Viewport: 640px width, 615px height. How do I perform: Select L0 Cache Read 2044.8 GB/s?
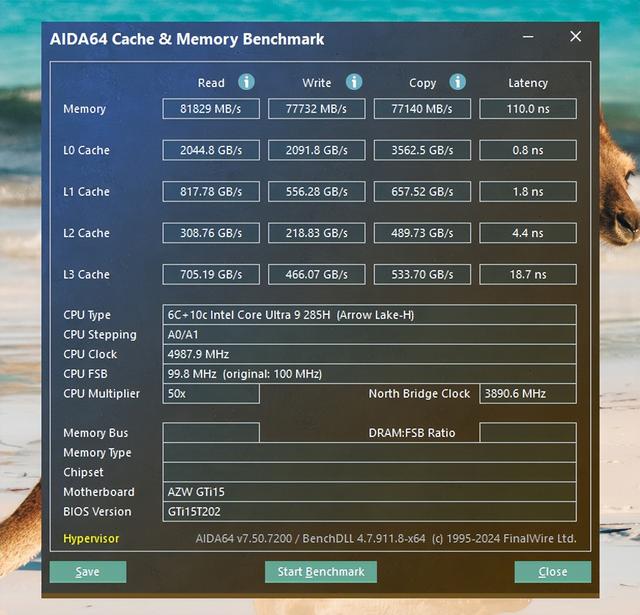[211, 150]
